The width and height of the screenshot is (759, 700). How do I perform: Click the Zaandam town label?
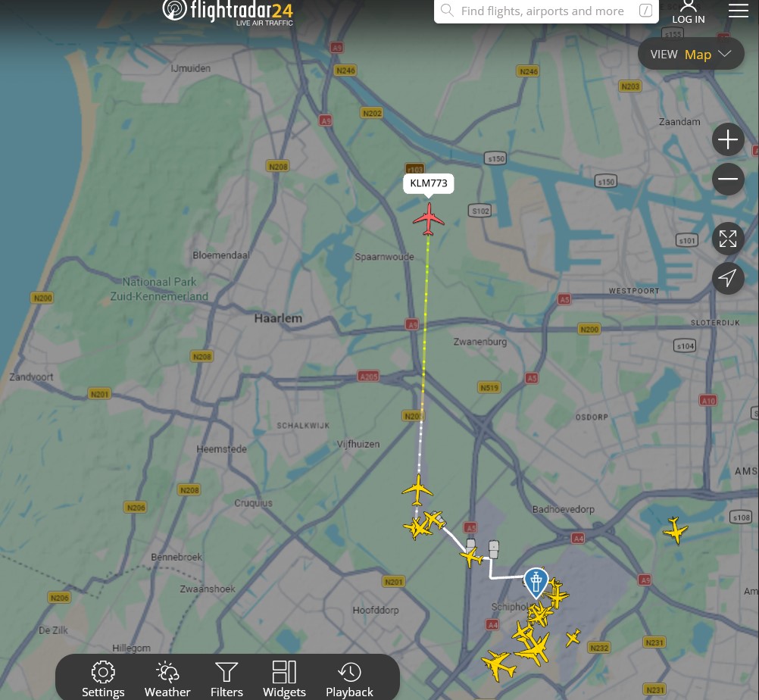(x=679, y=122)
